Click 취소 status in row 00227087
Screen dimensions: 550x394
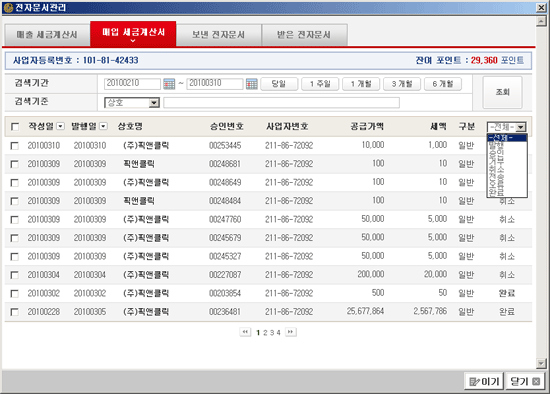tap(507, 275)
